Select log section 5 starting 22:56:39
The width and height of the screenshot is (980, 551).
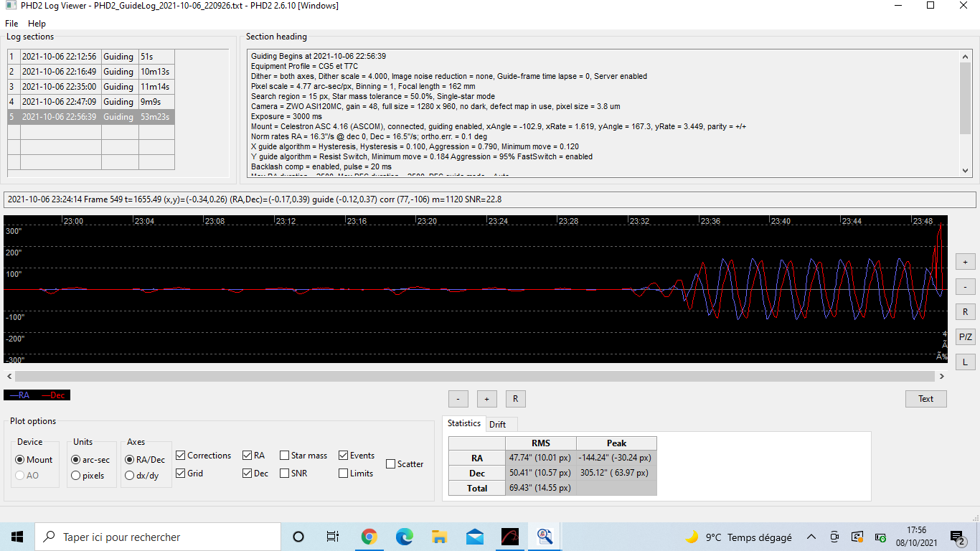pyautogui.click(x=91, y=117)
